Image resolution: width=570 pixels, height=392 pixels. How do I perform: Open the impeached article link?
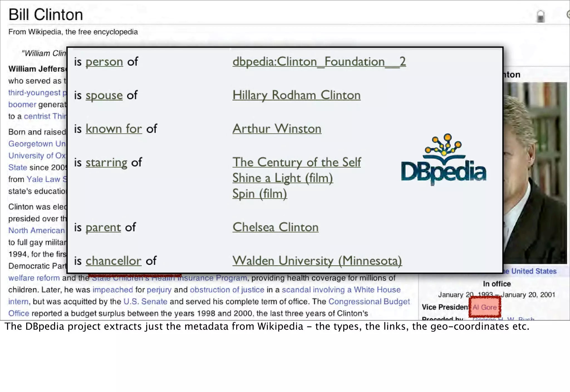coord(112,290)
